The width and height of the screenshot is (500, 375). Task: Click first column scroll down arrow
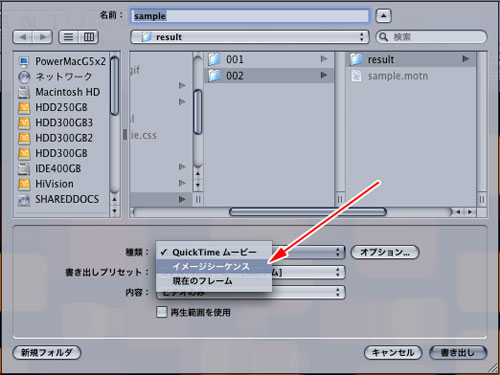[198, 185]
